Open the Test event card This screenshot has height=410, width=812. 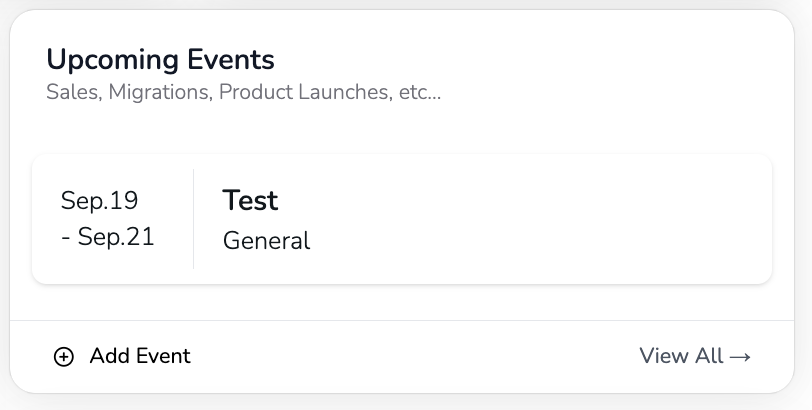point(480,219)
